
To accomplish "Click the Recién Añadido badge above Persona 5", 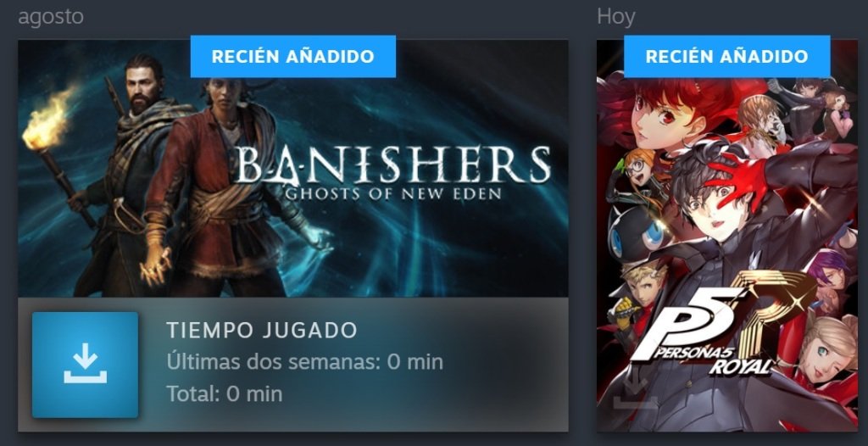I will [726, 57].
